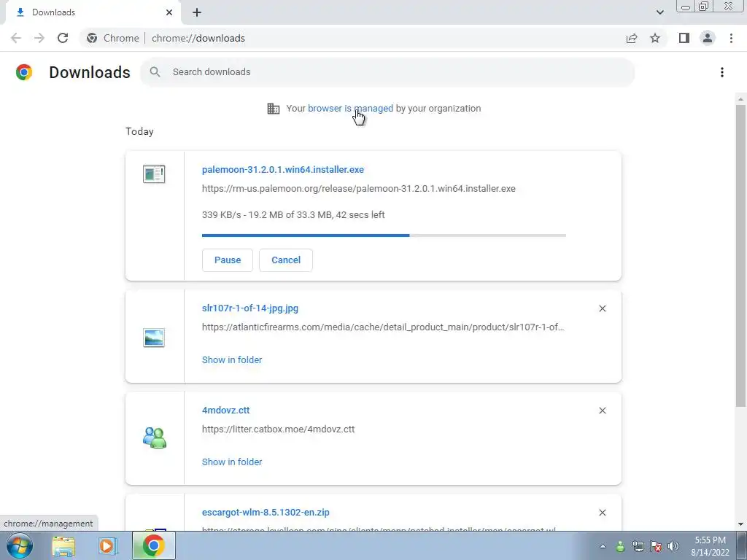Open escargot-wlm-8.5.1302-en.zip link

(x=266, y=513)
